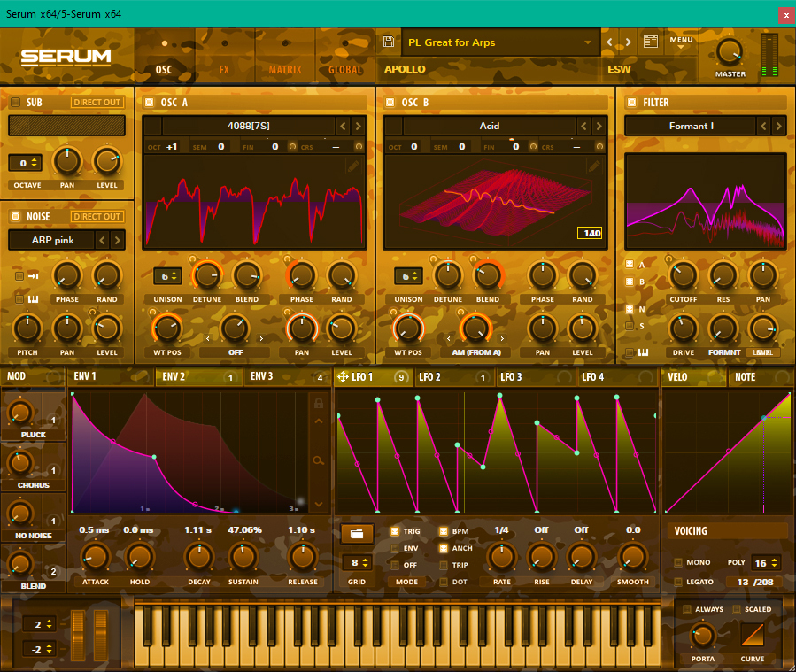Select the ENV 3 tab

coord(286,376)
